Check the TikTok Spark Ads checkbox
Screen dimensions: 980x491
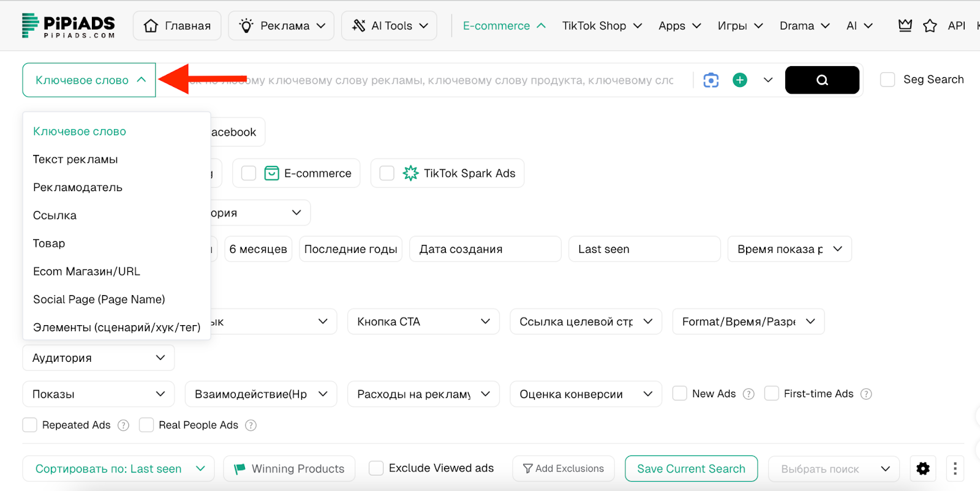[387, 173]
